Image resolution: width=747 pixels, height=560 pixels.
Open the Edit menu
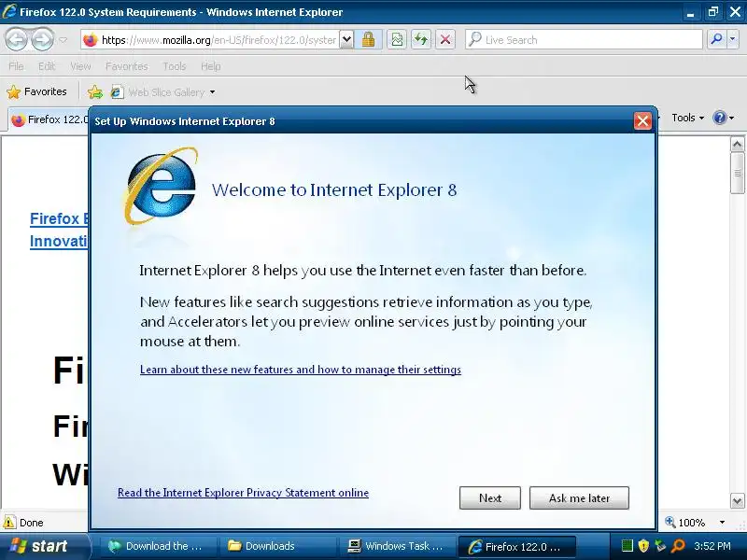tap(46, 66)
